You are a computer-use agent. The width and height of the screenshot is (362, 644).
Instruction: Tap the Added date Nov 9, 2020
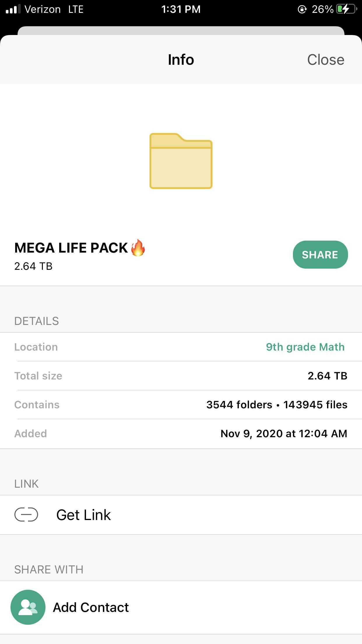pos(284,434)
